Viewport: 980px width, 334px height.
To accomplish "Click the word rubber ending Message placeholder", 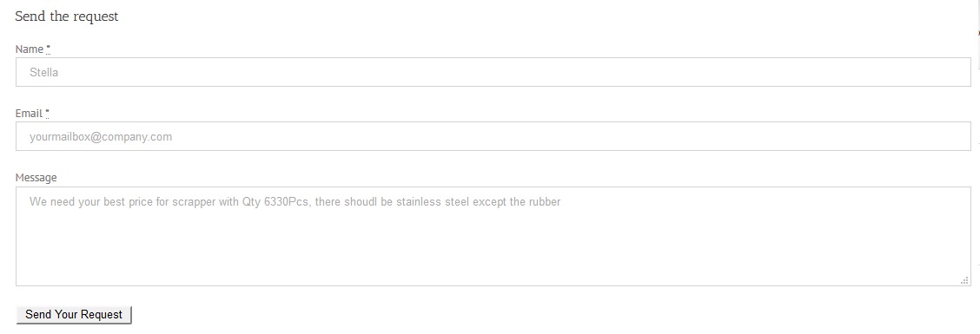I will pyautogui.click(x=545, y=201).
